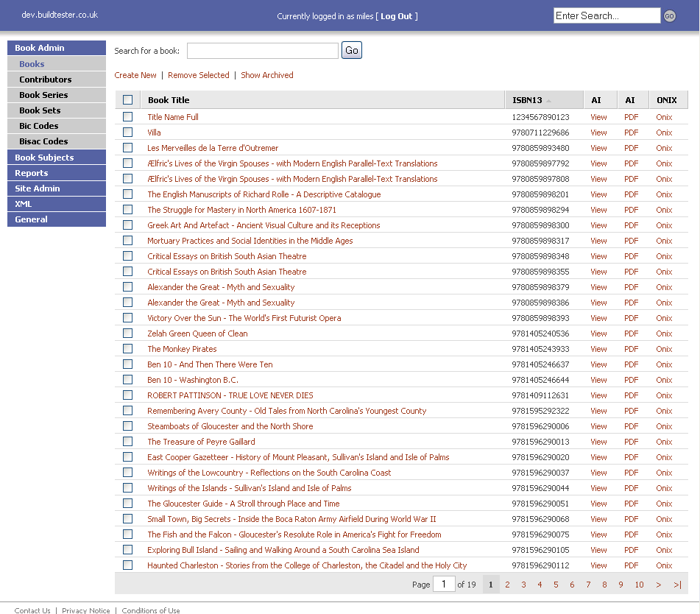Click Remove Selected link
The width and height of the screenshot is (700, 614).
pos(199,75)
